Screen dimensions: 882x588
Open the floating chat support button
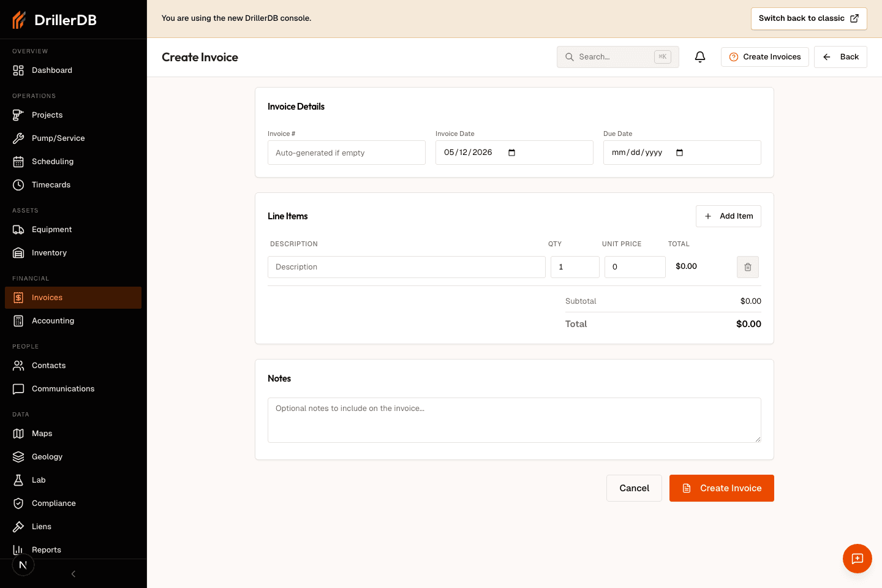coord(858,559)
